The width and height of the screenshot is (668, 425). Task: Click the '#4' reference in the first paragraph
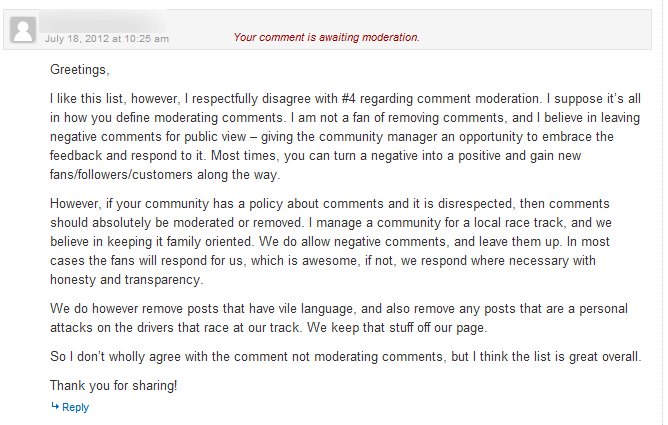point(348,99)
